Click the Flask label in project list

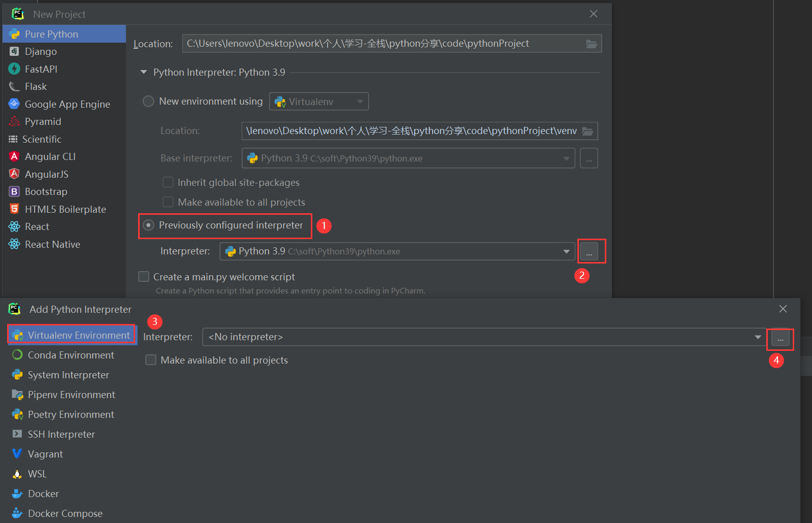point(36,87)
